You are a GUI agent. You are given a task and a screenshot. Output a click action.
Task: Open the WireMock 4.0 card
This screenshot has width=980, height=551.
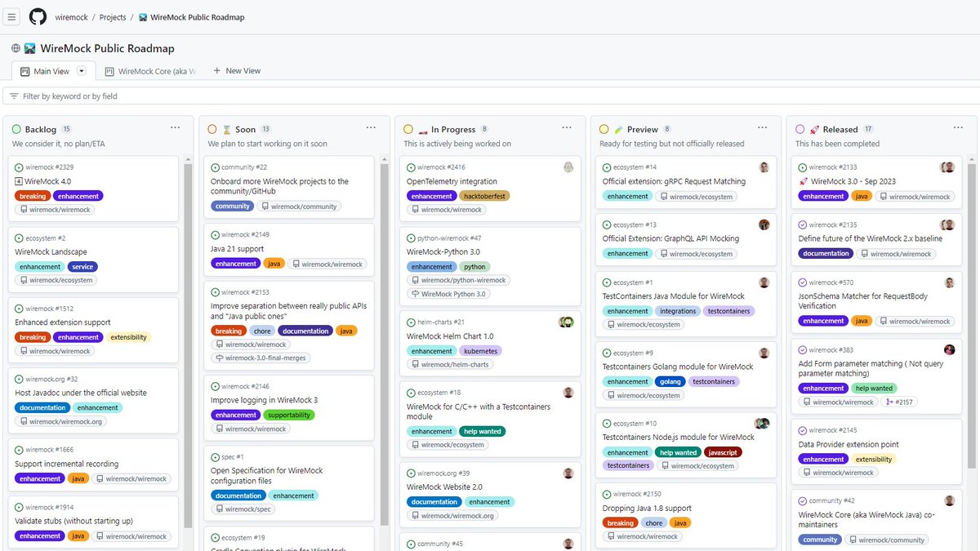point(47,181)
